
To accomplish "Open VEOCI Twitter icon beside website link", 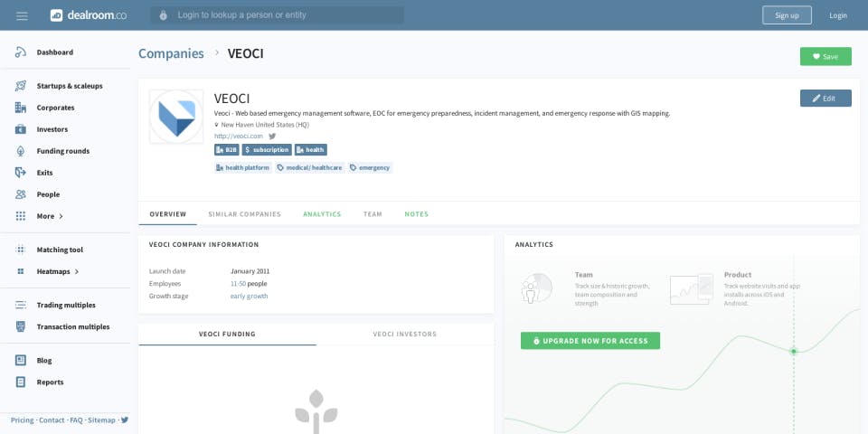I will click(x=272, y=136).
